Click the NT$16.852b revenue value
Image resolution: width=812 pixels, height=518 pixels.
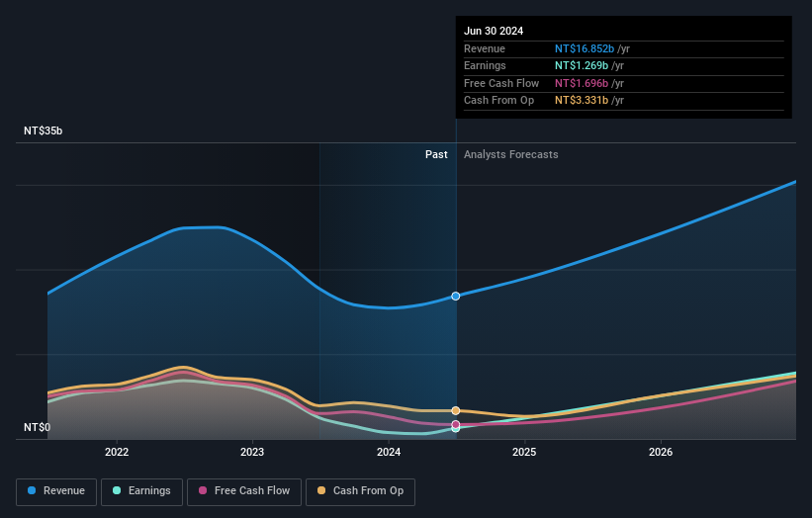pyautogui.click(x=585, y=48)
